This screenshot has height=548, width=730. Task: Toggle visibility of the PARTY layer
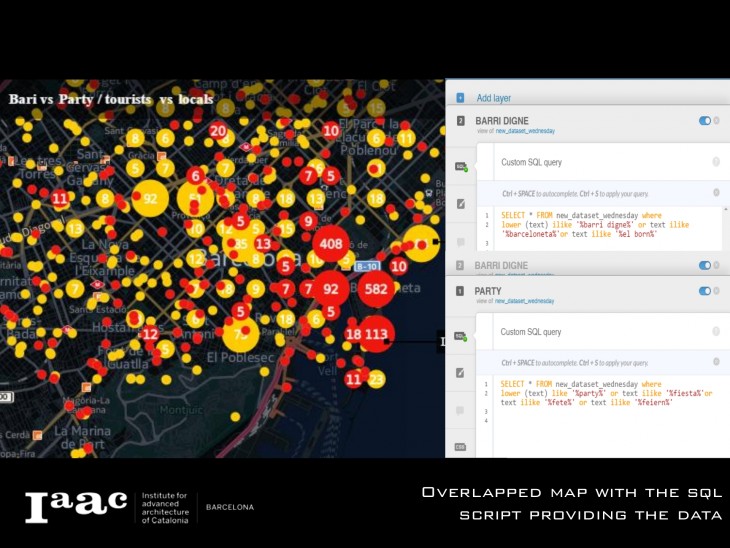[x=704, y=291]
